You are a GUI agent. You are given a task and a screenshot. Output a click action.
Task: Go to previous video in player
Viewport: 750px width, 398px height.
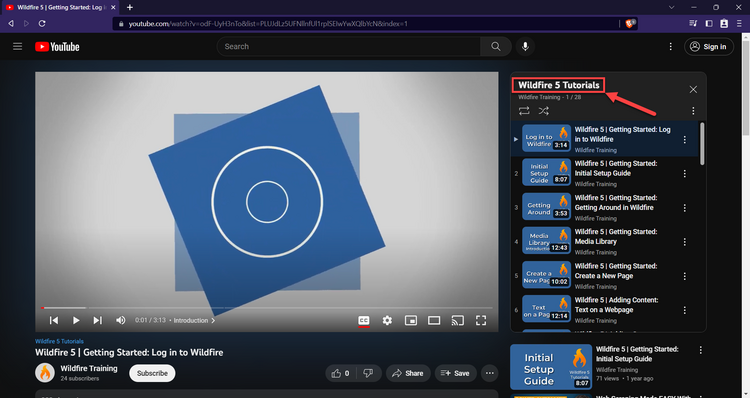[54, 320]
